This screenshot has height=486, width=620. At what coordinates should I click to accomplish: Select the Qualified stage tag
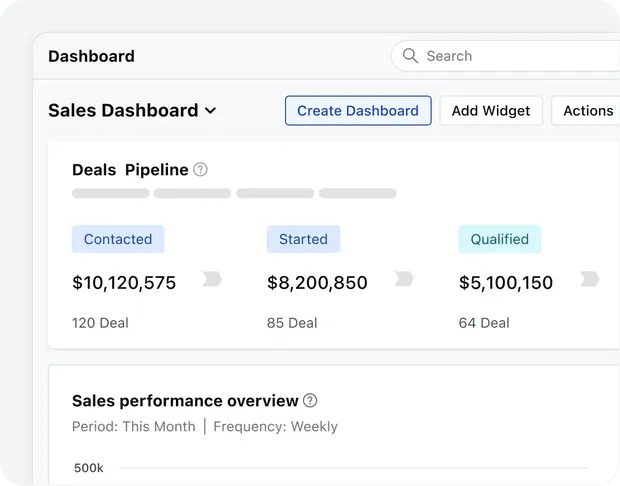tap(500, 239)
